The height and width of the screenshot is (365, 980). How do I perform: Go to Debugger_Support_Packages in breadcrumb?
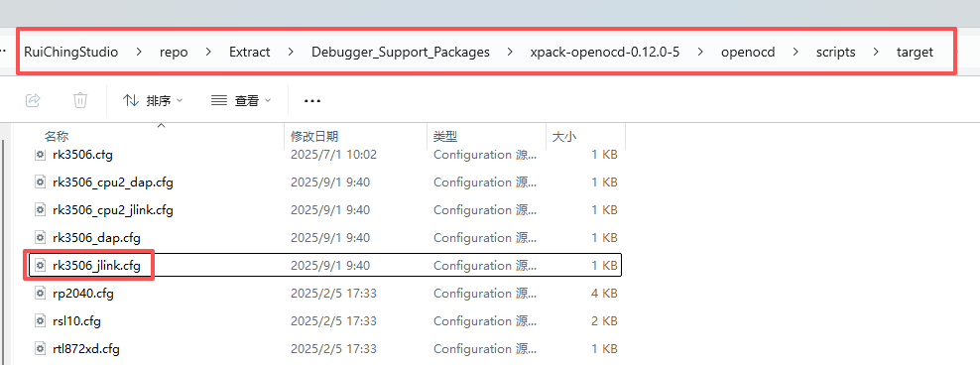(x=401, y=52)
